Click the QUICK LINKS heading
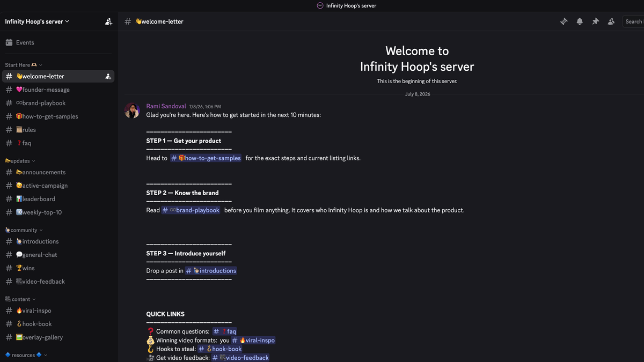Screen dimensions: 644x362 (x=165, y=314)
